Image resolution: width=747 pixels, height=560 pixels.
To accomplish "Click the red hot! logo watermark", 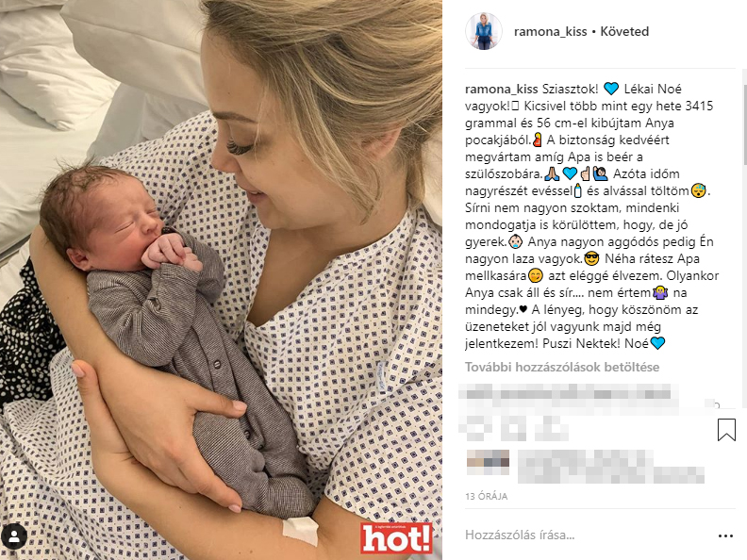I will pos(396,538).
